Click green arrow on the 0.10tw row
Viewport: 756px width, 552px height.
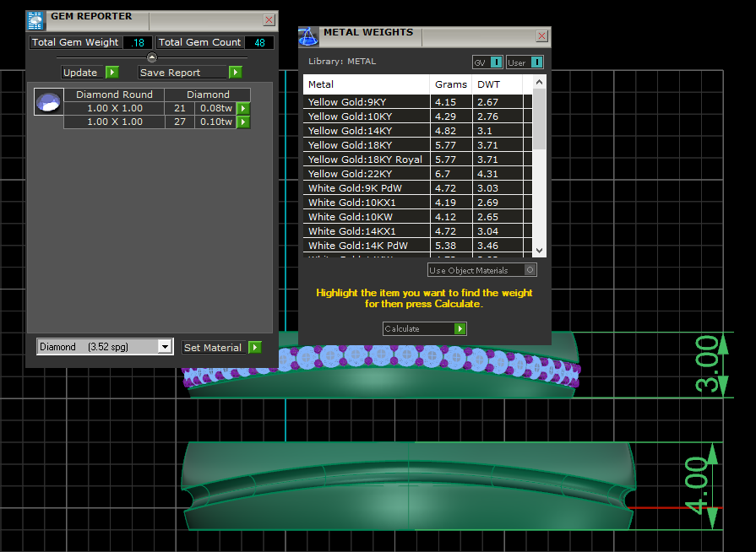click(x=243, y=122)
